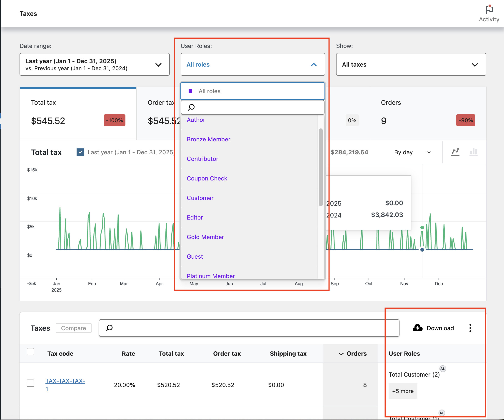Expand the All taxes Show dropdown
Image resolution: width=504 pixels, height=420 pixels.
coord(411,64)
